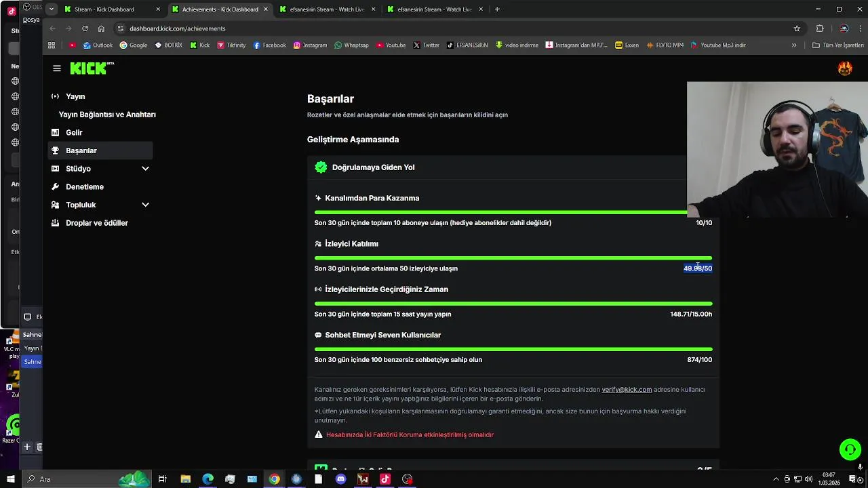868x488 pixels.
Task: Open the BOTRIX bookmark
Action: point(168,45)
